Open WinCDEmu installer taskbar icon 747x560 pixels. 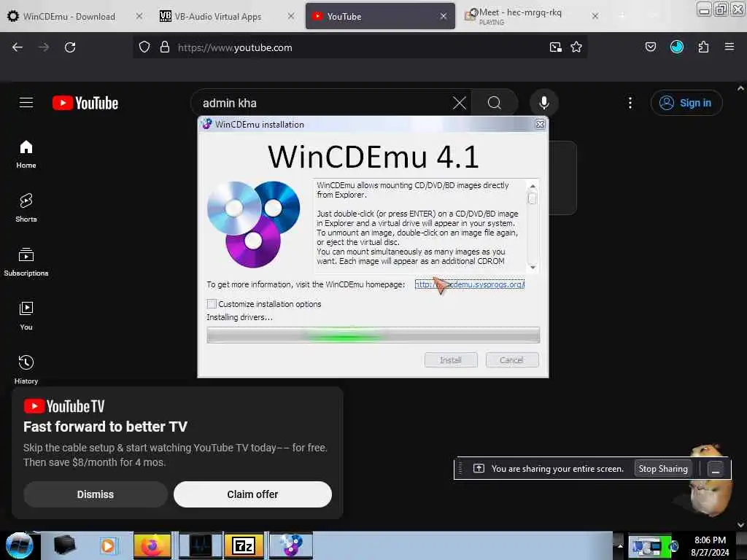click(291, 545)
